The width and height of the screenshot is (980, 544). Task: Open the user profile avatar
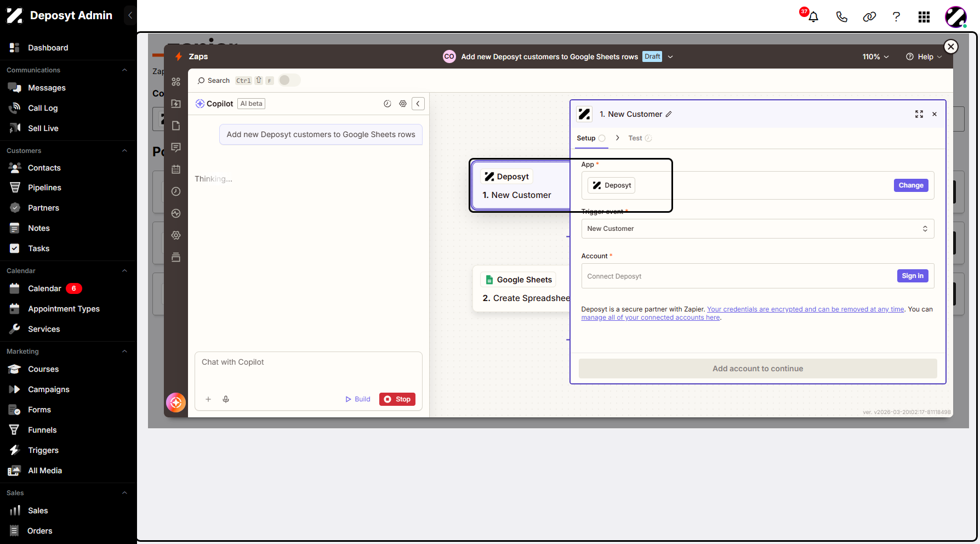click(955, 17)
